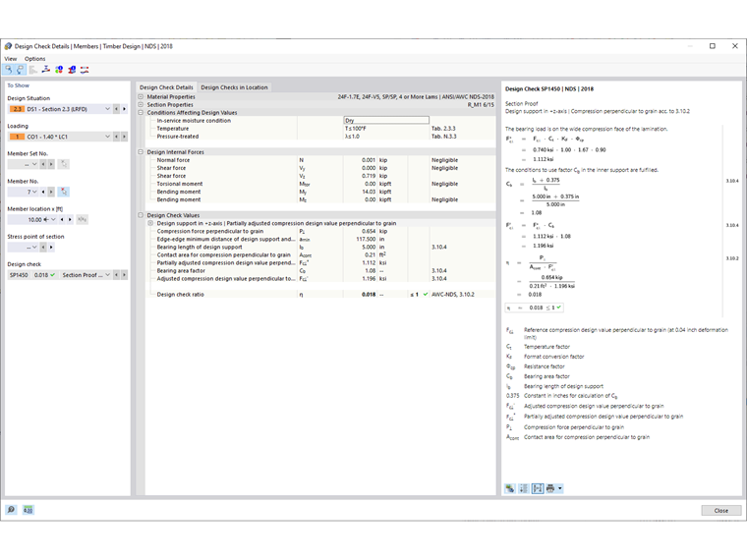
Task: Click the x/x0 icon beside Member location
Action: coord(82,219)
